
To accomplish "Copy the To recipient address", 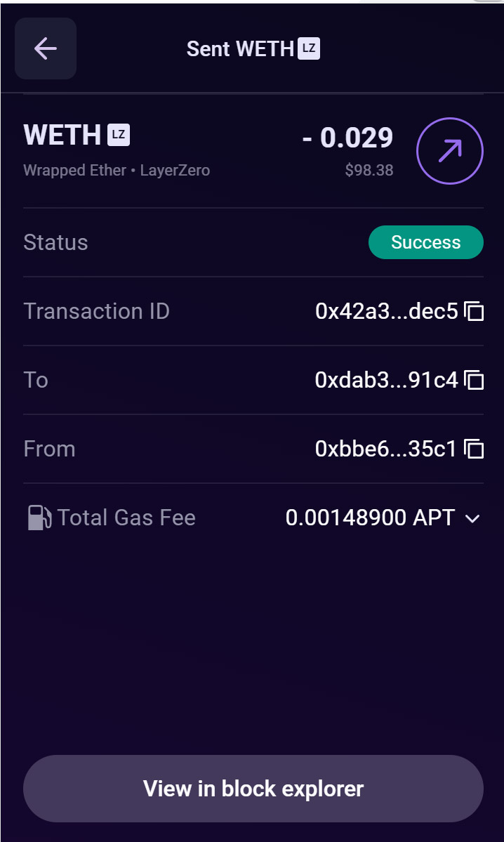I will 476,380.
